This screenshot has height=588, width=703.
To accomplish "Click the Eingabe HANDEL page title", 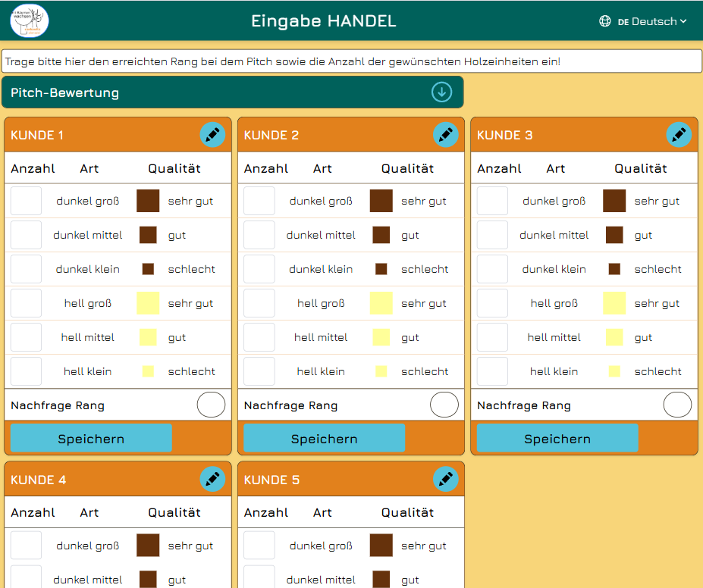I will click(324, 21).
